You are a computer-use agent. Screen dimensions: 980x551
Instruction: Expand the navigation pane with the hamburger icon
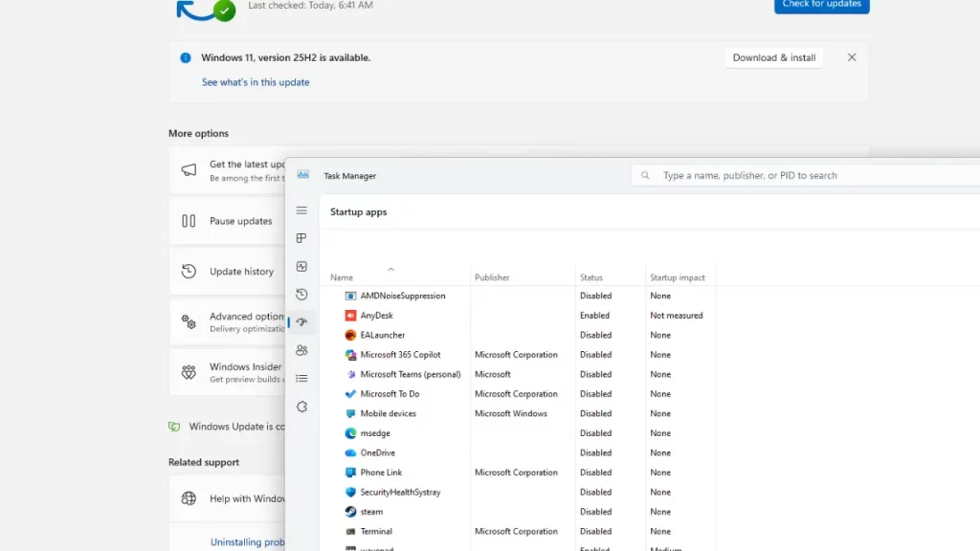pyautogui.click(x=301, y=209)
